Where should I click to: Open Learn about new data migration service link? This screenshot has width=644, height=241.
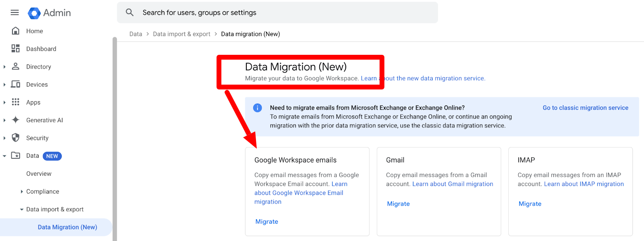pyautogui.click(x=423, y=78)
